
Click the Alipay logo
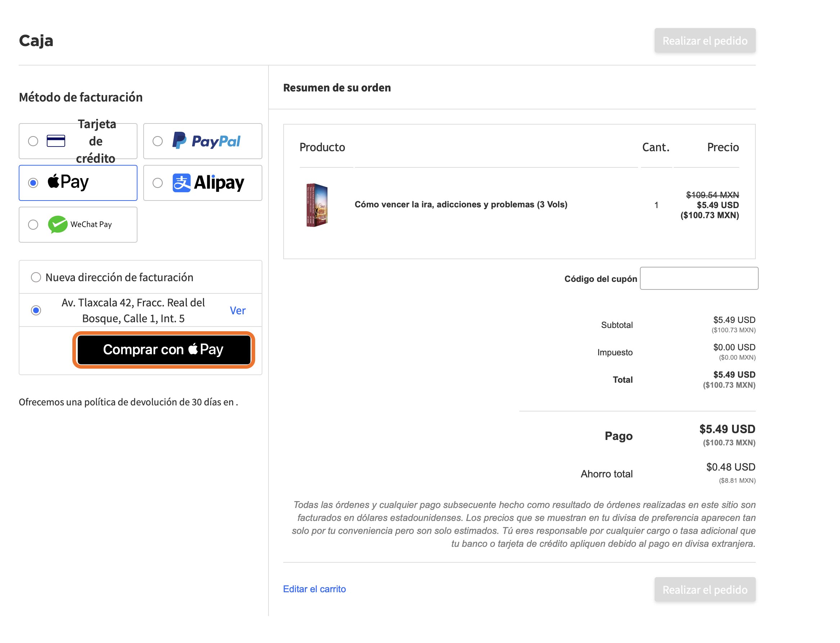click(x=208, y=183)
